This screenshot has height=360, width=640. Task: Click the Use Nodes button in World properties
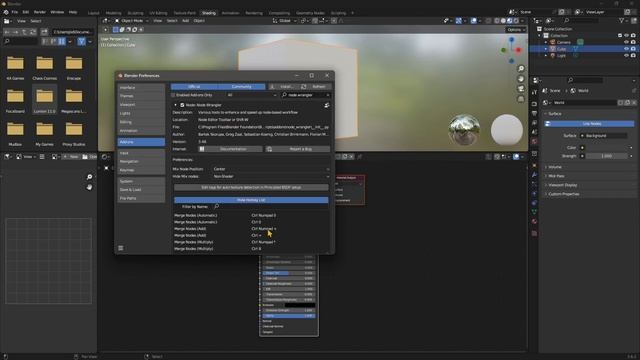589,124
